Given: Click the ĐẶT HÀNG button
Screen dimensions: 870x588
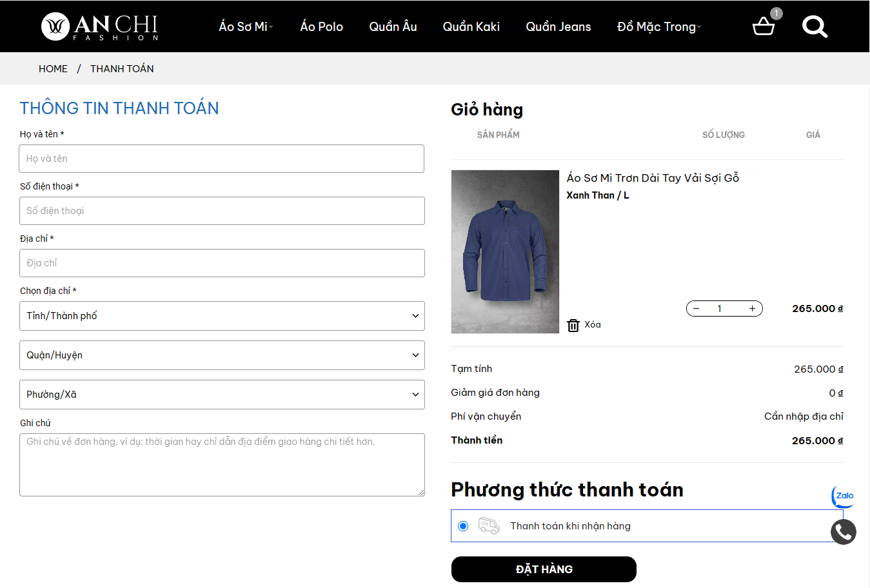Looking at the screenshot, I should (543, 569).
